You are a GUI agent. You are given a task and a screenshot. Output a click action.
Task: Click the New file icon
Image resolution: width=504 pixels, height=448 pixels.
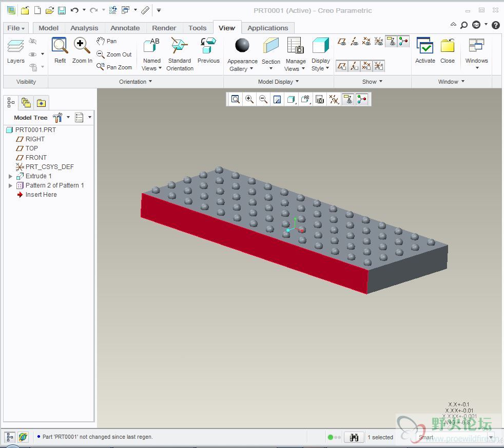37,10
